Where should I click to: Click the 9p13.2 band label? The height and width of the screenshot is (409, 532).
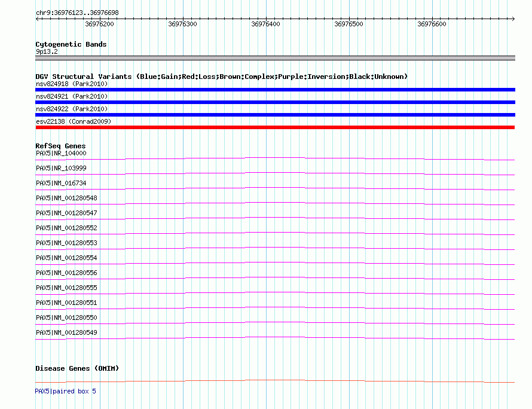47,51
